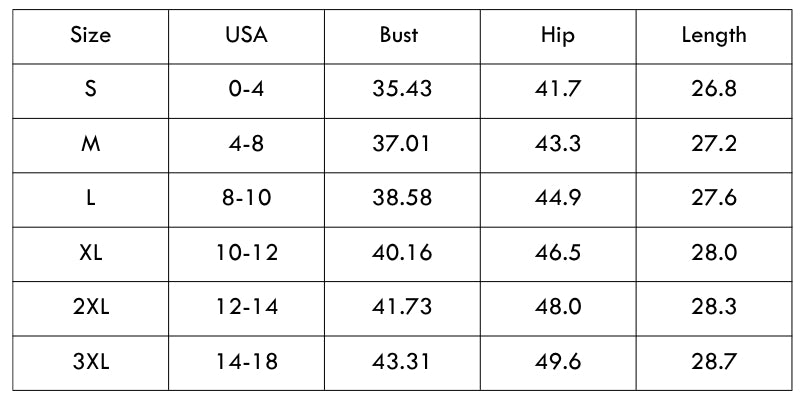Select length value 28.3
Image resolution: width=800 pixels, height=400 pixels.
pyautogui.click(x=714, y=306)
